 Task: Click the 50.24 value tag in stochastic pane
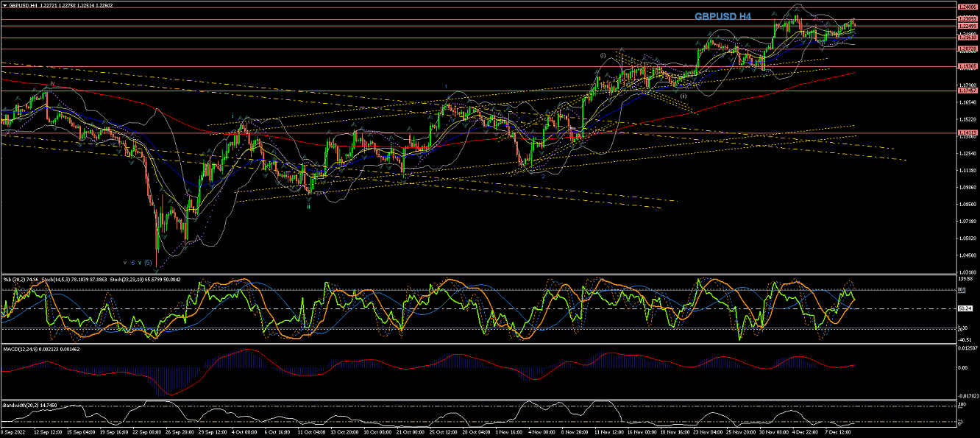965,308
